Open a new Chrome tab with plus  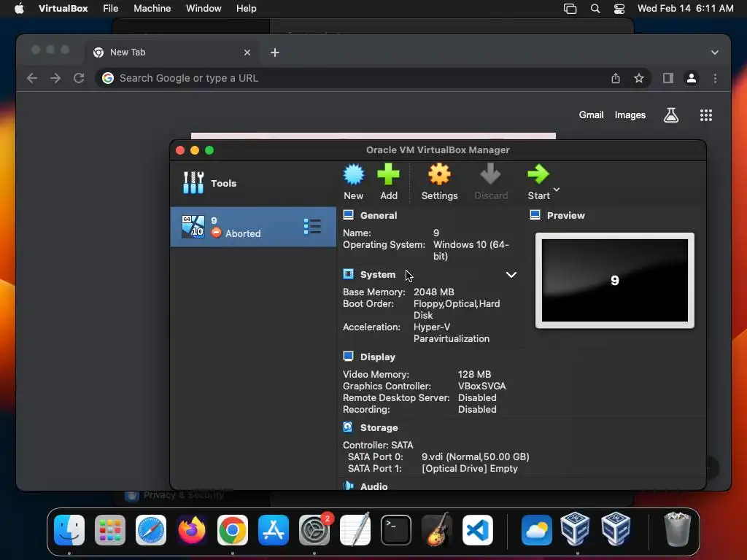[x=275, y=52]
